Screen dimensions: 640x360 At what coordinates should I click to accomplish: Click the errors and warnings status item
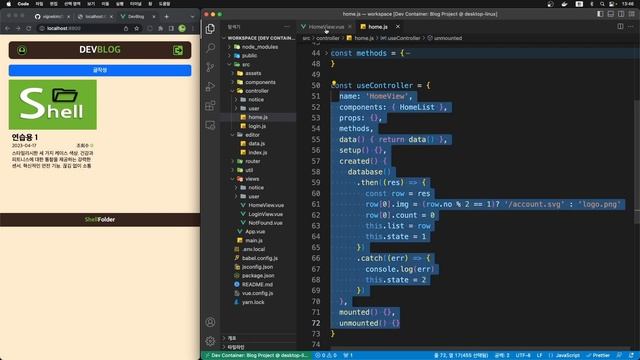pyautogui.click(x=326, y=355)
